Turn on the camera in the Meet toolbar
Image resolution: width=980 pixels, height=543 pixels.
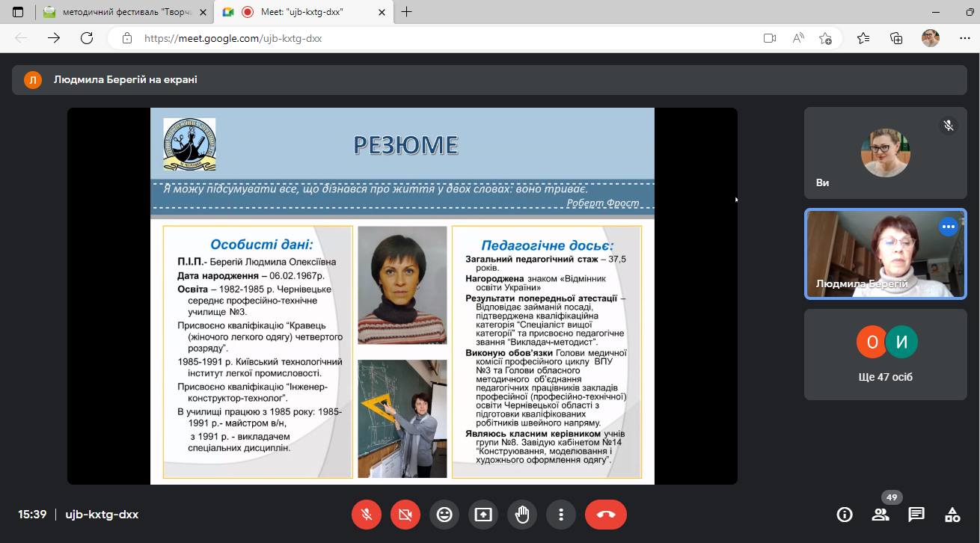coord(405,515)
